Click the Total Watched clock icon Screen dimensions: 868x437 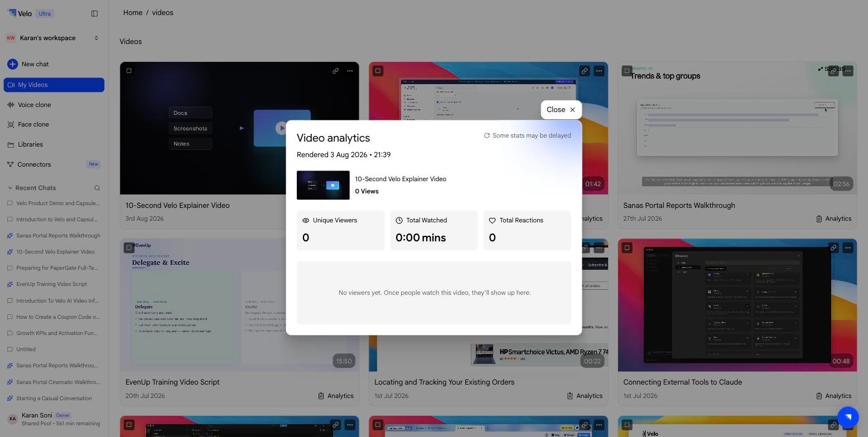[399, 221]
